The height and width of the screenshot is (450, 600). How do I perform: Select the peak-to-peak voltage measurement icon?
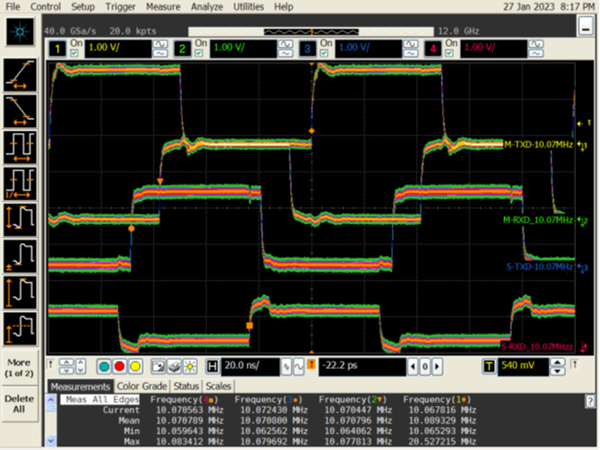point(20,220)
